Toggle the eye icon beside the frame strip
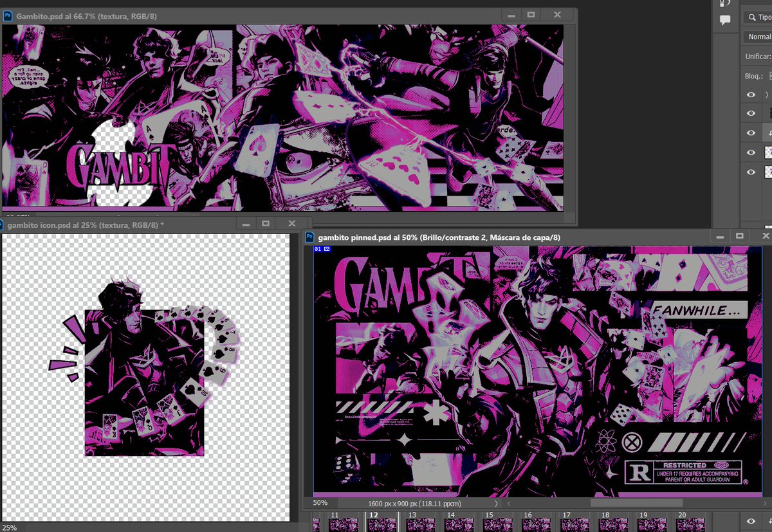Image resolution: width=772 pixels, height=532 pixels. 751,520
